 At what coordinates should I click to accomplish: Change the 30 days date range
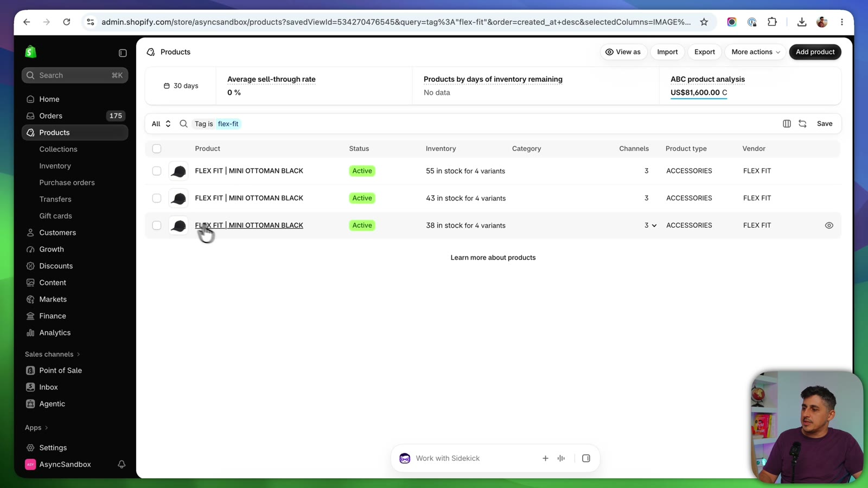[181, 86]
